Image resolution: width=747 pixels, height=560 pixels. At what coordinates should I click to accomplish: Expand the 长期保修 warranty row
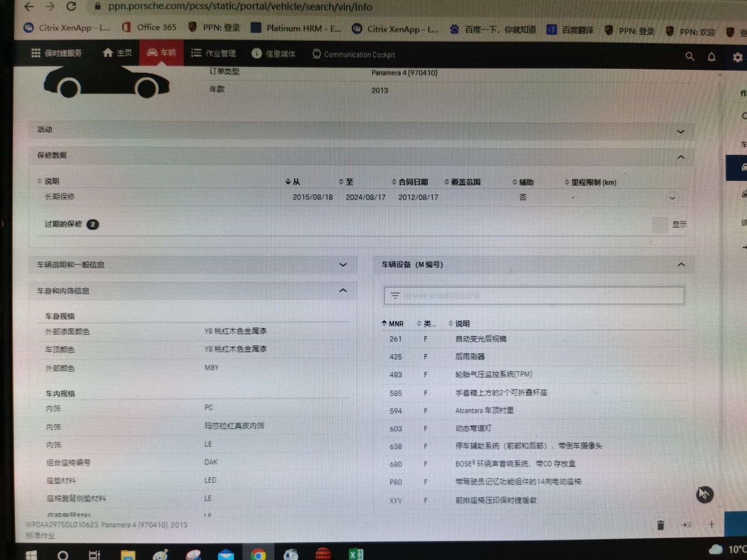[672, 198]
